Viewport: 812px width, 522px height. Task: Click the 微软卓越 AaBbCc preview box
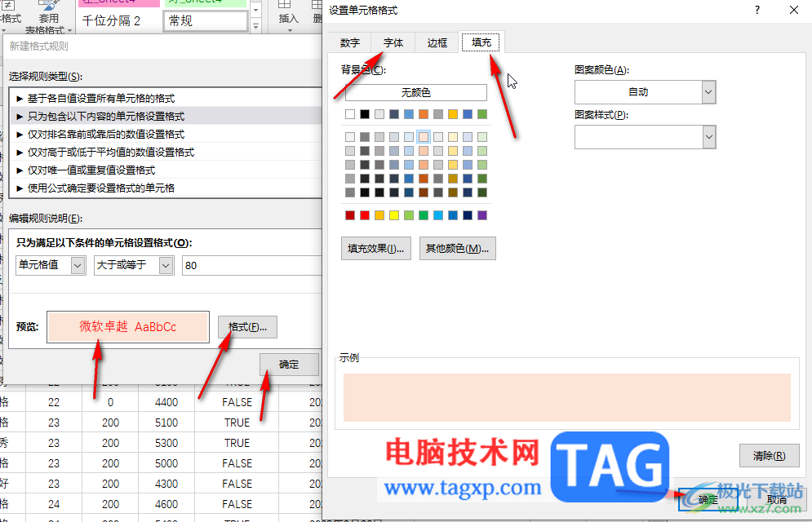tap(128, 327)
